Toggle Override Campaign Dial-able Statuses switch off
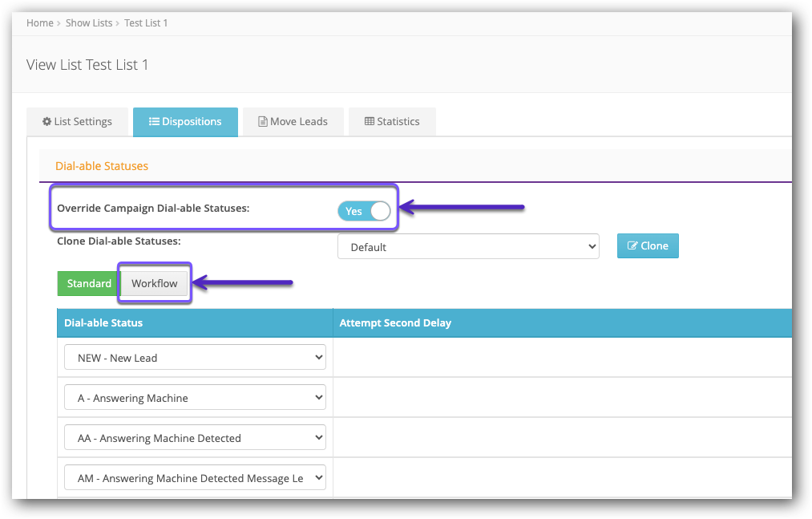 [364, 211]
